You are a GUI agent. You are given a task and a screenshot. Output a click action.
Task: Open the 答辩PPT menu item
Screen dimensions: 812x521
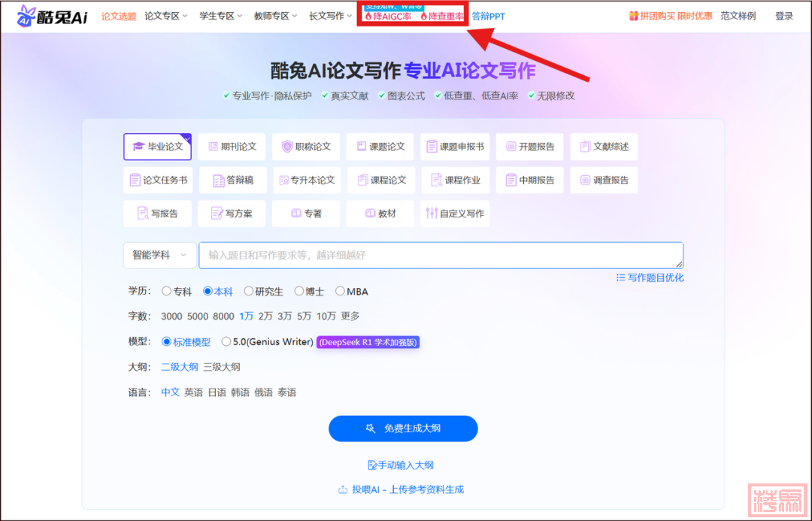488,16
